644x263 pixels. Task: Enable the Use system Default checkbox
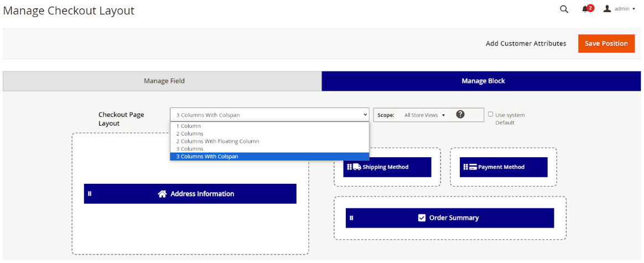point(491,114)
